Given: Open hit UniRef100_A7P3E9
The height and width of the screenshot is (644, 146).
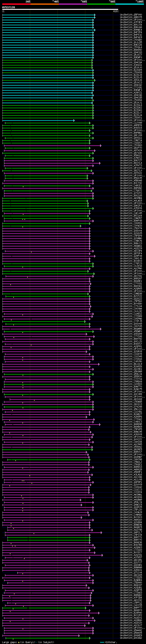Looking at the screenshot, I should 131,22.
